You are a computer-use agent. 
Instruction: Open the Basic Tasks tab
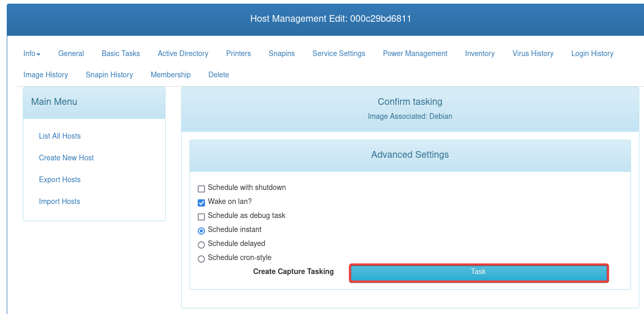(121, 53)
